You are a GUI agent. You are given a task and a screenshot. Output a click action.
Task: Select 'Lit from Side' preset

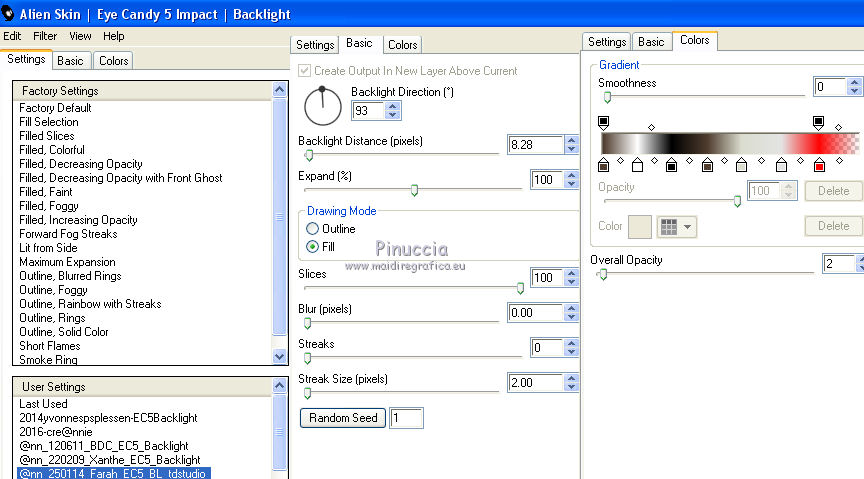48,248
